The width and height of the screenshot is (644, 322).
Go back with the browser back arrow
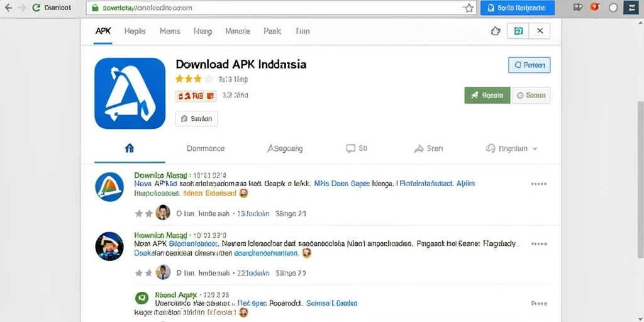point(8,8)
